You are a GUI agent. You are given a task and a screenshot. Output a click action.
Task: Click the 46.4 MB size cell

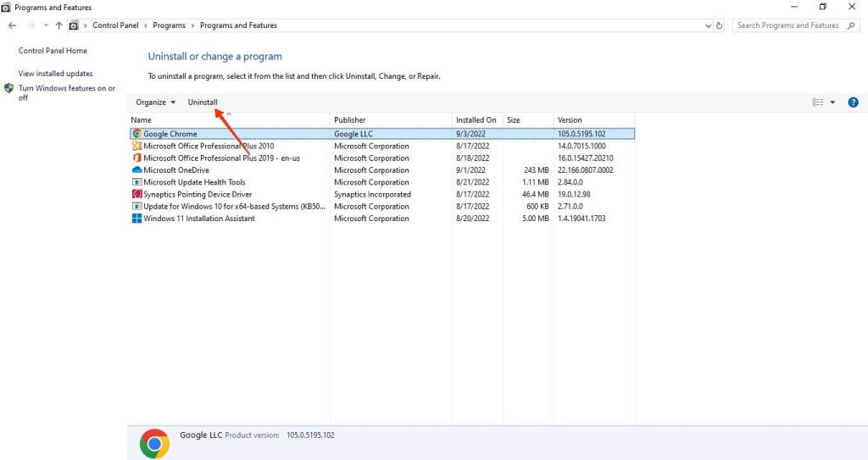point(536,194)
